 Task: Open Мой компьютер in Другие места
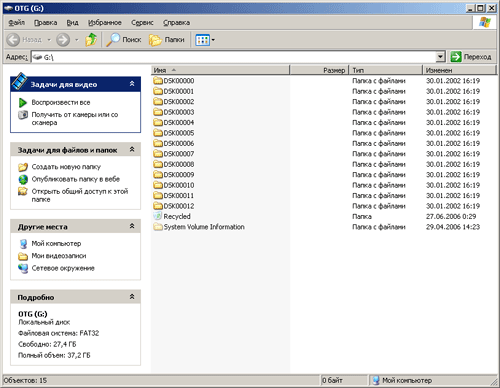coord(56,243)
